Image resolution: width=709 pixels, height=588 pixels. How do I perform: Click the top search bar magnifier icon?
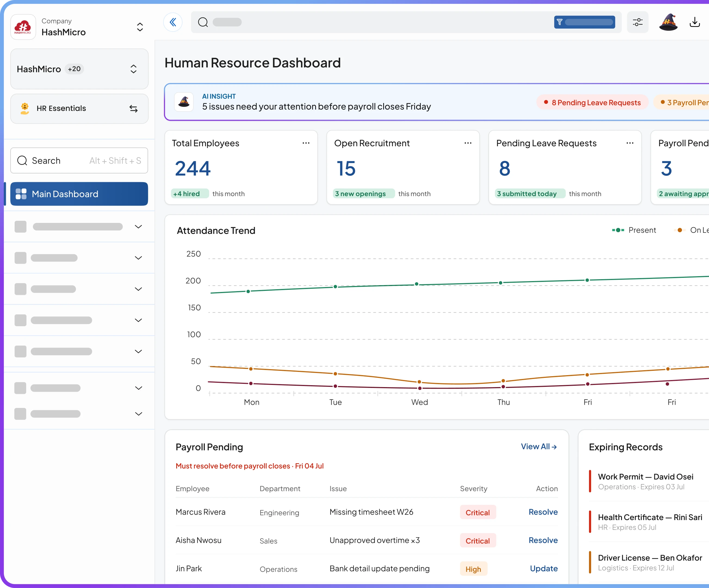click(x=203, y=22)
